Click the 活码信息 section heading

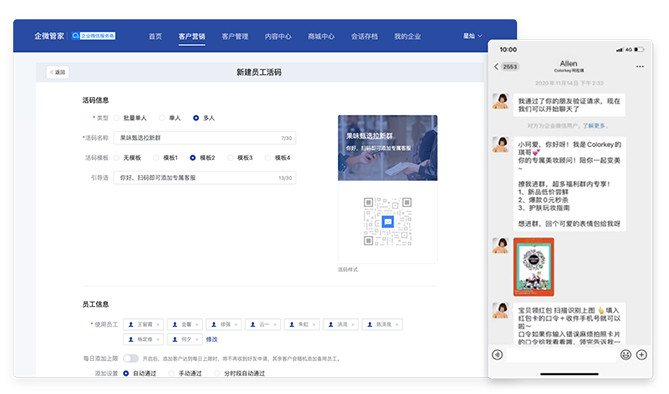coord(96,100)
